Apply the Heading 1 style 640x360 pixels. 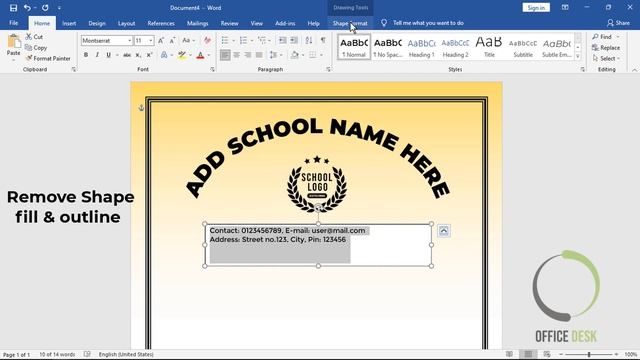[422, 47]
